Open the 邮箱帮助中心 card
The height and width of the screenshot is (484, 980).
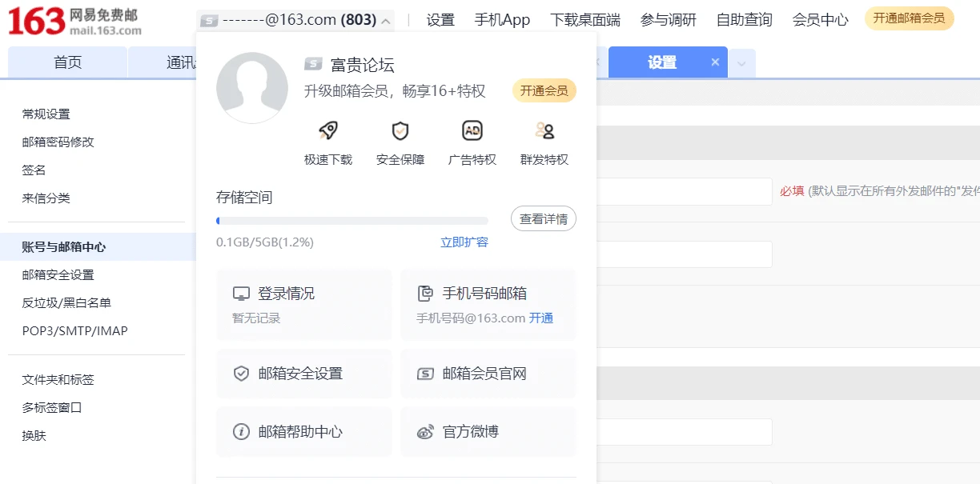[304, 432]
